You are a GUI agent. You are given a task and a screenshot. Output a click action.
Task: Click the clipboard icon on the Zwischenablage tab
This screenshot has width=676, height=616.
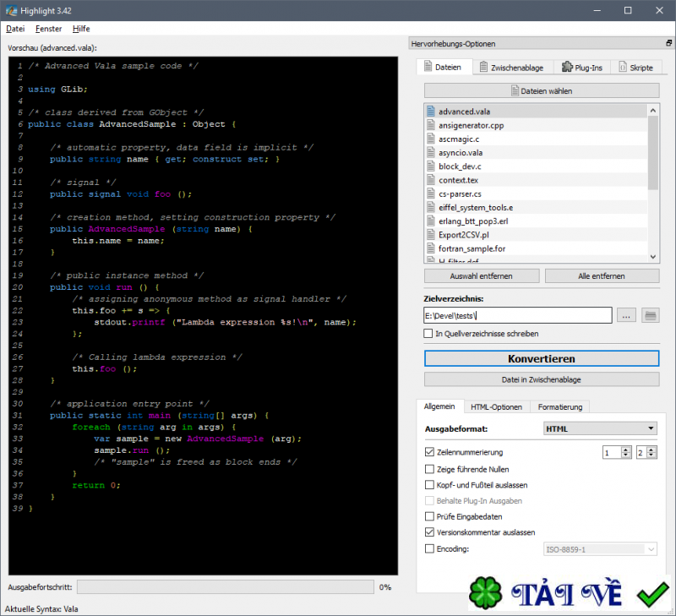(x=482, y=68)
